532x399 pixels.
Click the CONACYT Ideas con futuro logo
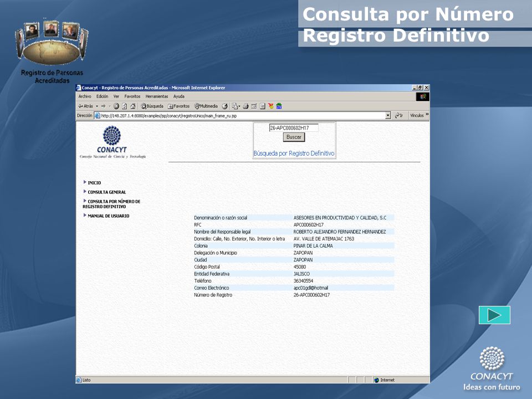pos(492,369)
